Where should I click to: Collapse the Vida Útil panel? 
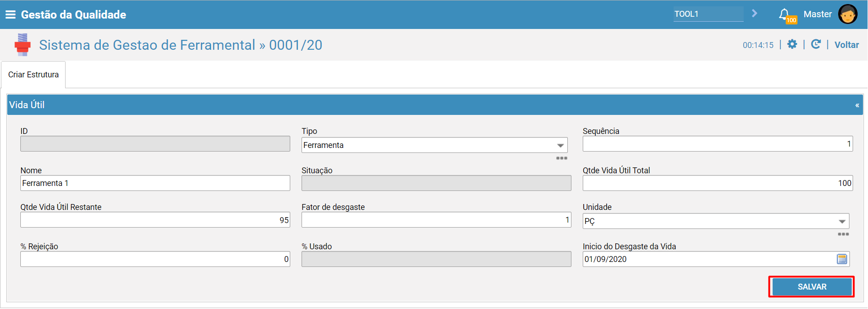point(857,105)
